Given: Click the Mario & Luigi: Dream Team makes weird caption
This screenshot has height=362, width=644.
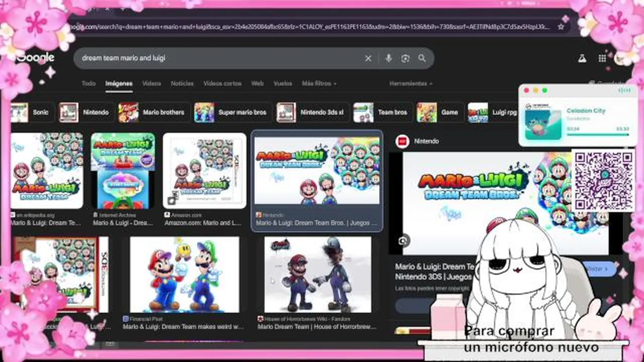Looking at the screenshot, I should 184,326.
